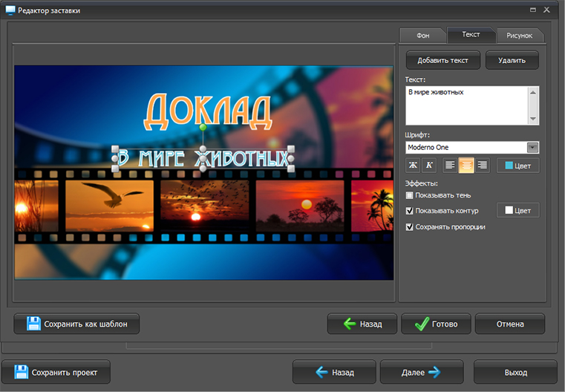Toggle italic К text formatting

click(x=428, y=166)
